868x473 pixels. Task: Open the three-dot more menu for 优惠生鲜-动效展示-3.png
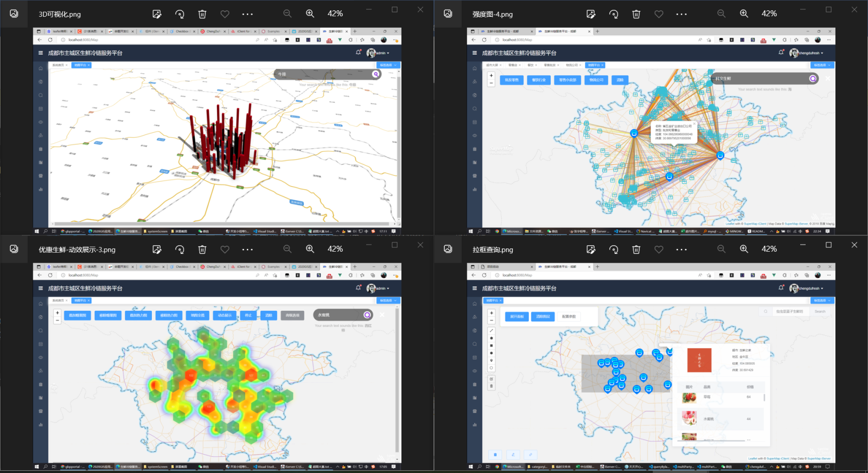(247, 250)
